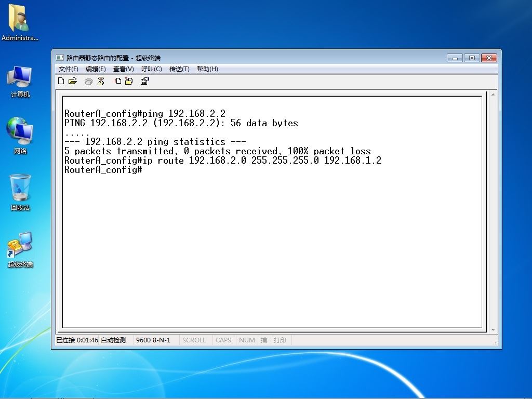Image resolution: width=532 pixels, height=399 pixels.
Task: Select the 超级终端 desktop shortcut
Action: pos(20,250)
